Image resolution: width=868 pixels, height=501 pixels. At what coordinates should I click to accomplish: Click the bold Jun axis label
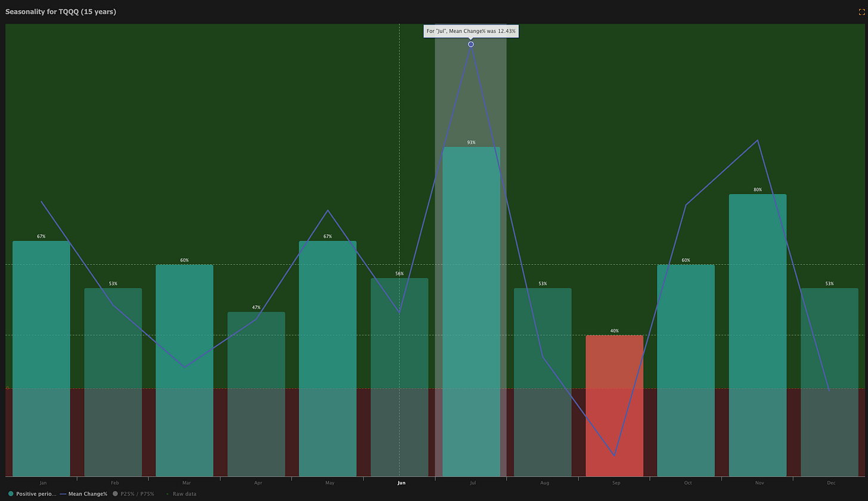tap(401, 483)
